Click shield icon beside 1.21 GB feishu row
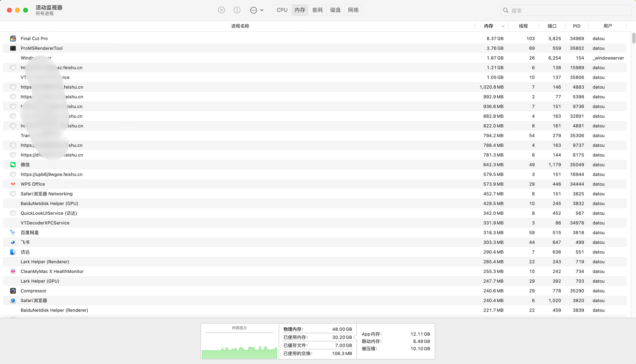 (13, 68)
